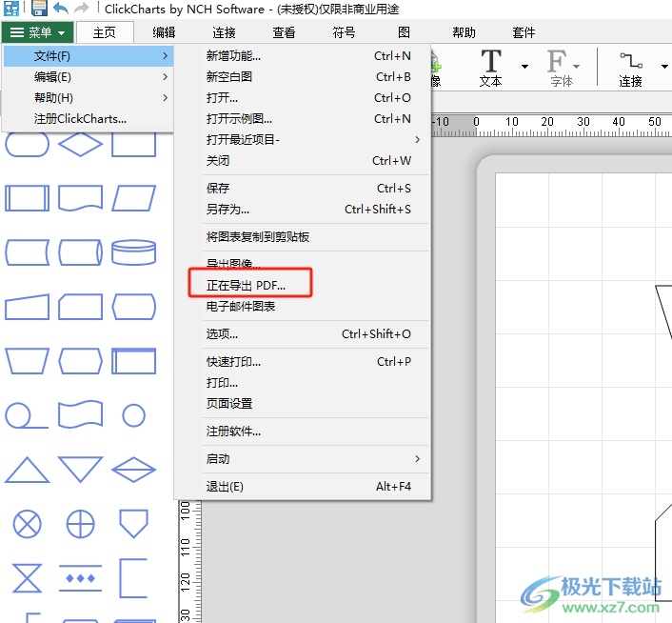
Task: Switch to the 主页 tab
Action: click(105, 32)
